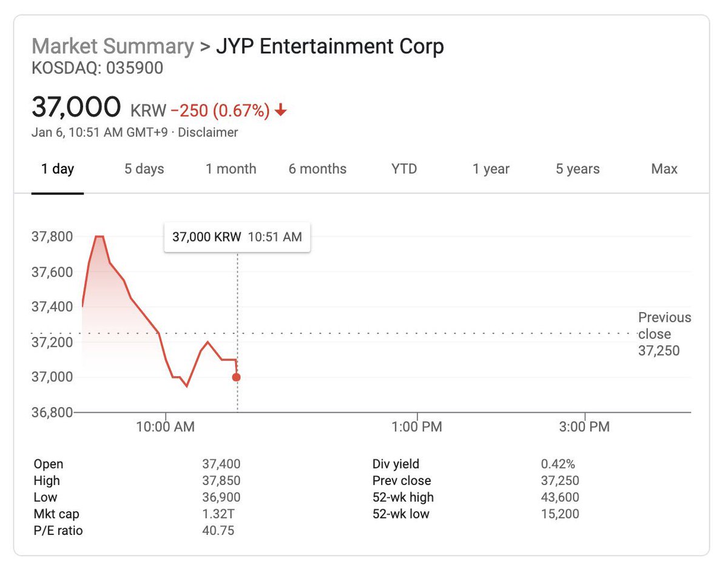Select the YTD tab

tap(404, 169)
